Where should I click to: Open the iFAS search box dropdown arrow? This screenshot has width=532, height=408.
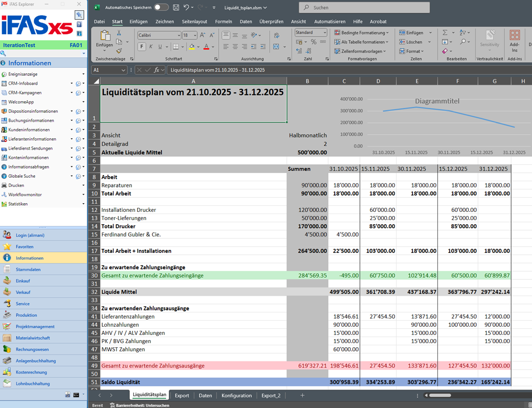(x=83, y=54)
